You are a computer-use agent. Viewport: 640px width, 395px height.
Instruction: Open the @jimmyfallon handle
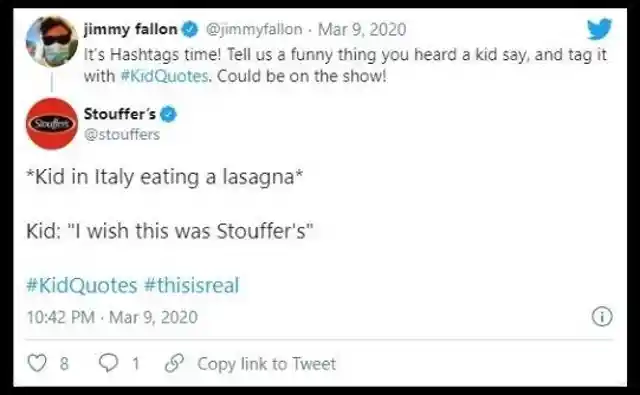[x=254, y=29]
